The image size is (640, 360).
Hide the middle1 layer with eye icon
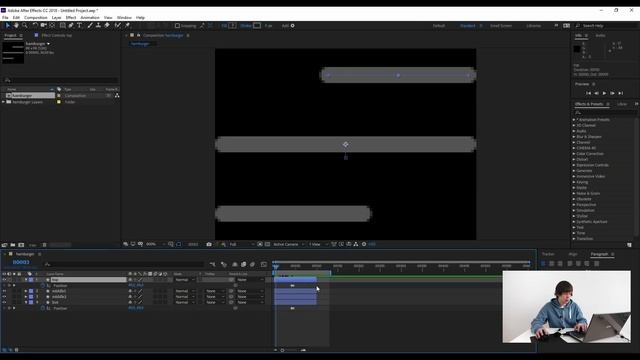tap(4, 291)
